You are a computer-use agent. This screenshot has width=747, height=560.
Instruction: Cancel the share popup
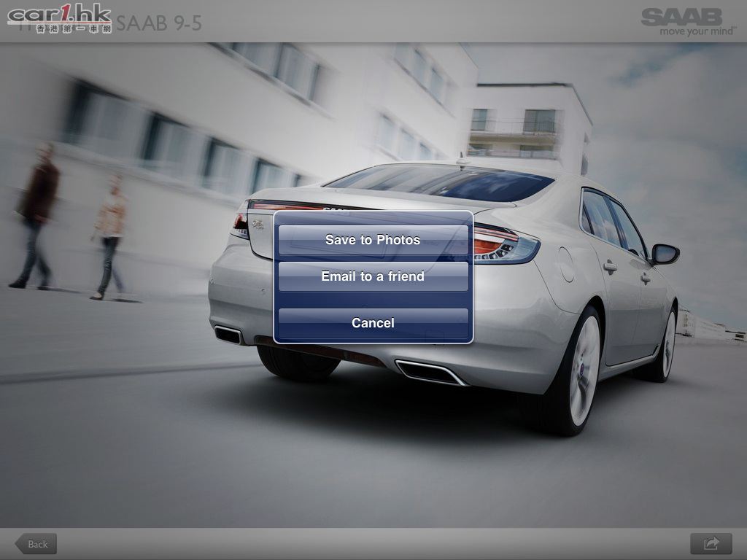pyautogui.click(x=373, y=323)
